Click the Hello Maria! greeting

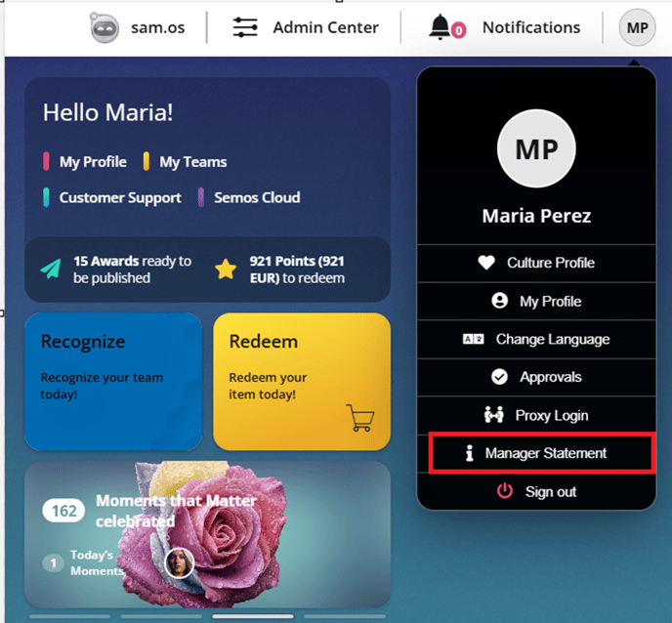pyautogui.click(x=108, y=112)
